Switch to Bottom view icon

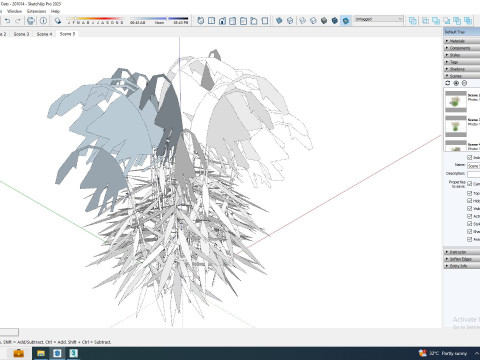[x=265, y=21]
